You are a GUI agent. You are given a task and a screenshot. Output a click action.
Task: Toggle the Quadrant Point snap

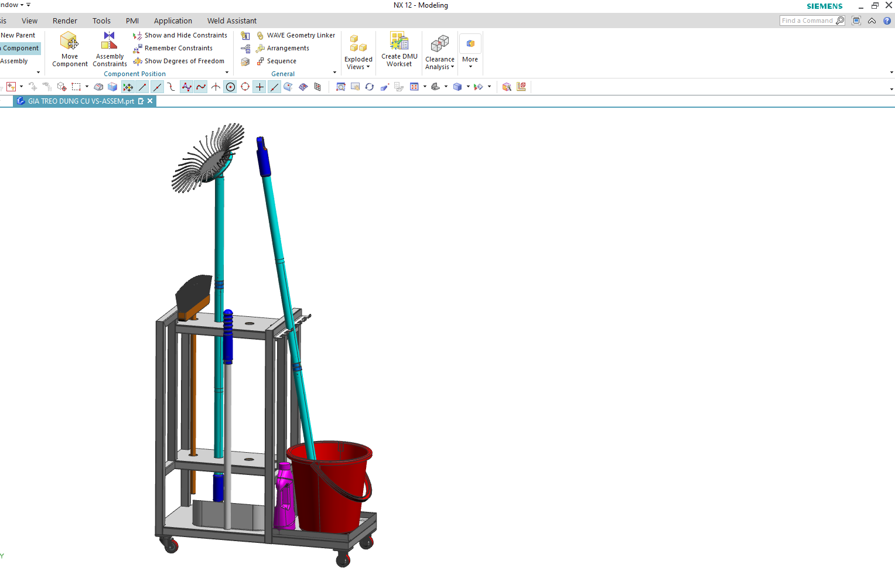coord(245,87)
